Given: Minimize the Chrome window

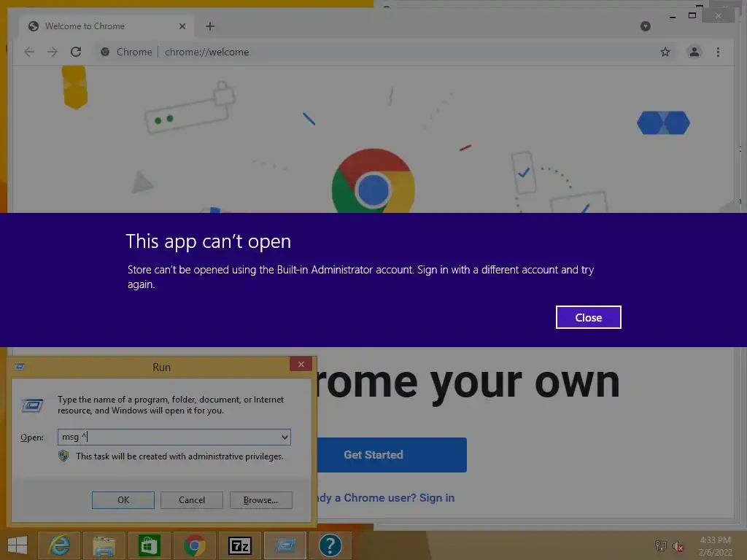Looking at the screenshot, I should (672, 16).
